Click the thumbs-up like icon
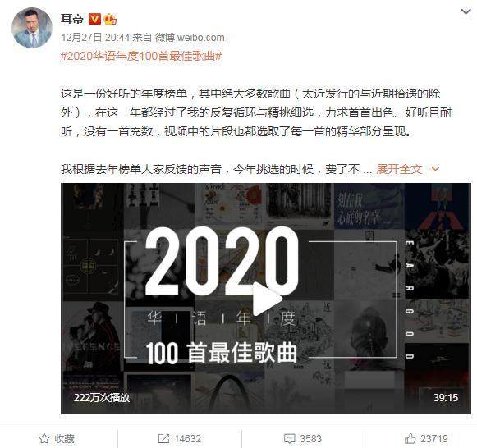The width and height of the screenshot is (477, 448). (410, 438)
